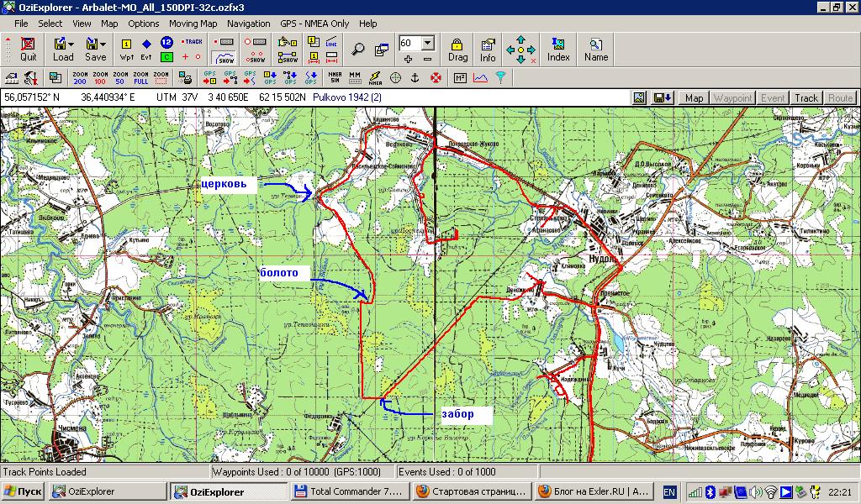
Task: Toggle the track SHOW button
Action: click(x=223, y=55)
